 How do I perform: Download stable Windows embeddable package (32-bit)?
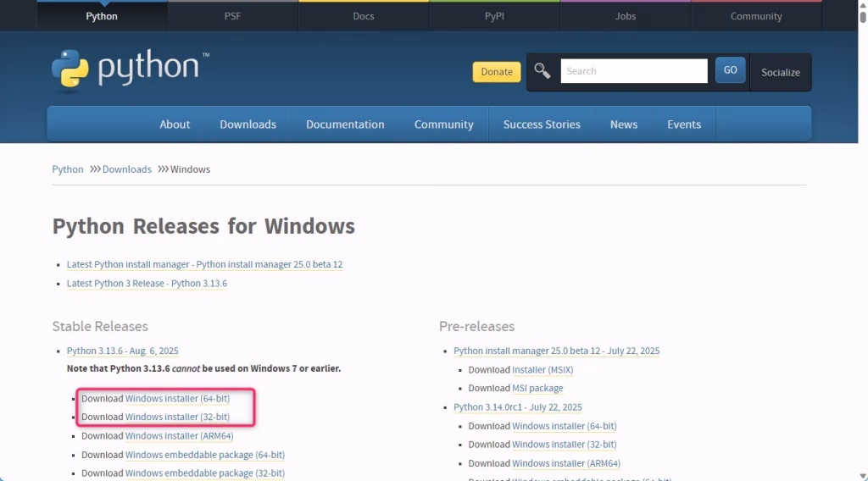205,473
